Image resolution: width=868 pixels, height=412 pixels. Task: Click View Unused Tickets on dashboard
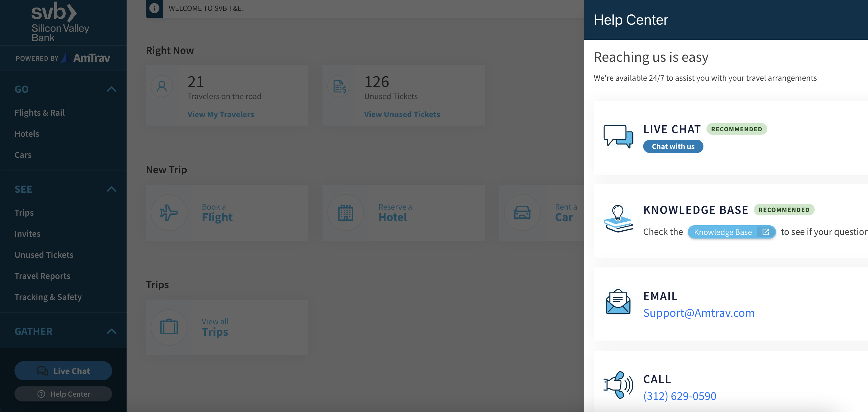coord(402,114)
